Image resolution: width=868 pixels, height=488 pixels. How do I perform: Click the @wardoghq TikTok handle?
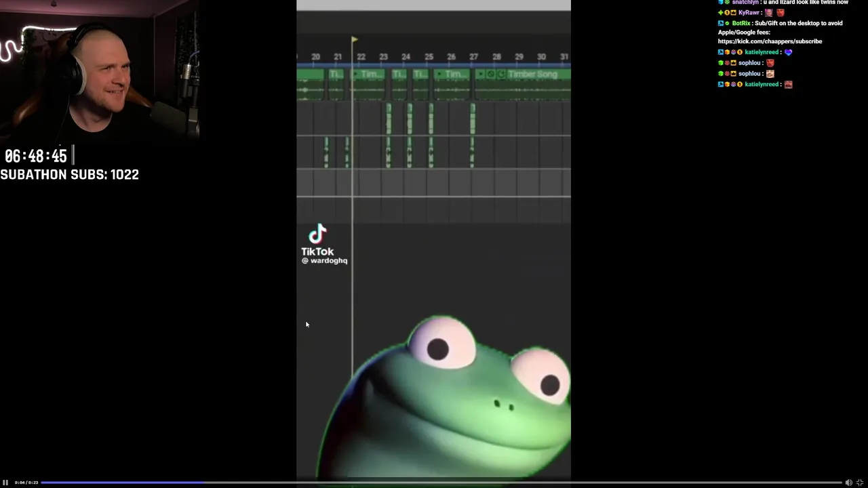coord(324,260)
